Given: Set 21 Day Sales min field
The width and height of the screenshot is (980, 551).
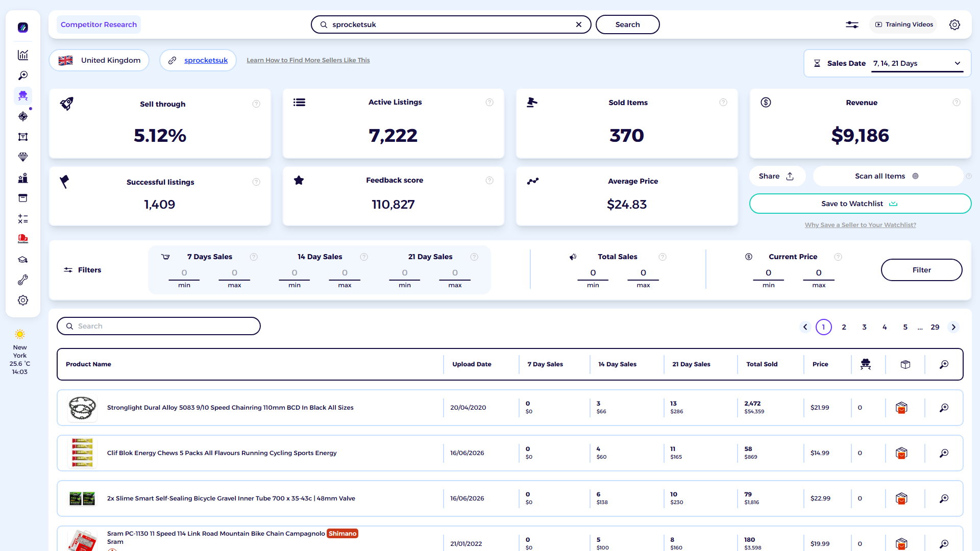Looking at the screenshot, I should tap(405, 273).
